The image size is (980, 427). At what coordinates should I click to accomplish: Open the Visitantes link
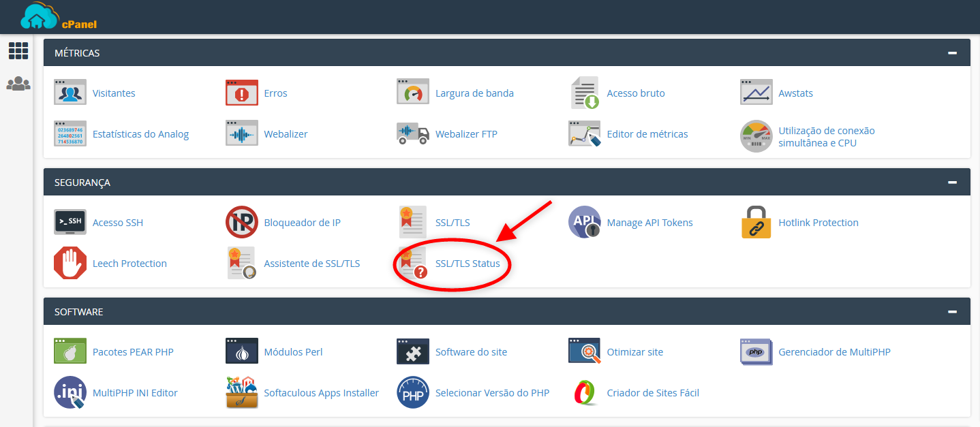[x=114, y=93]
